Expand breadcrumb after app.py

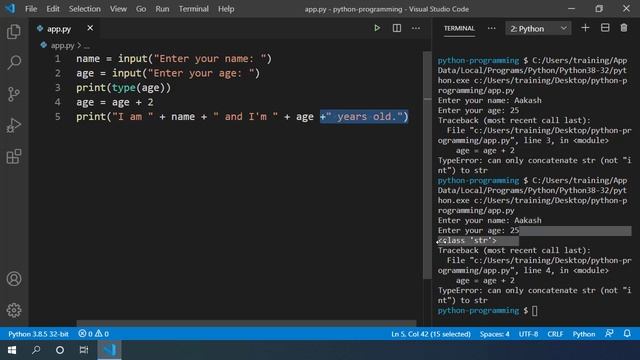pos(87,46)
